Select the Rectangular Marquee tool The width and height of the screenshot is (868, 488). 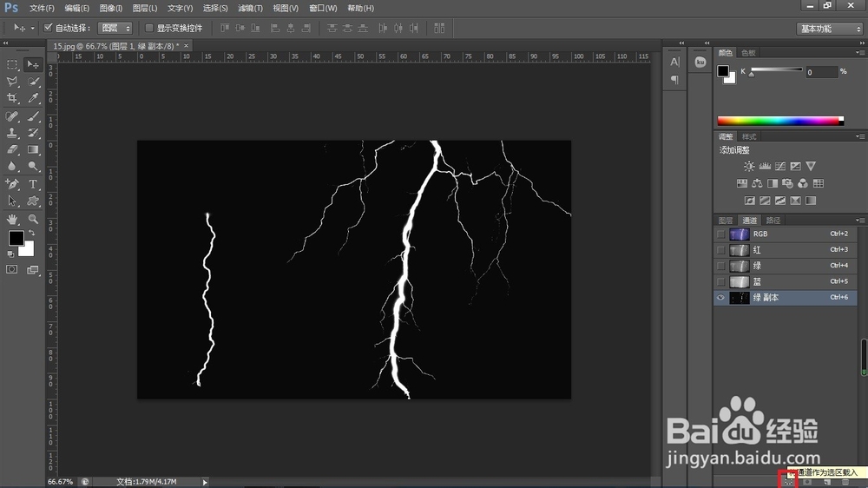click(11, 65)
